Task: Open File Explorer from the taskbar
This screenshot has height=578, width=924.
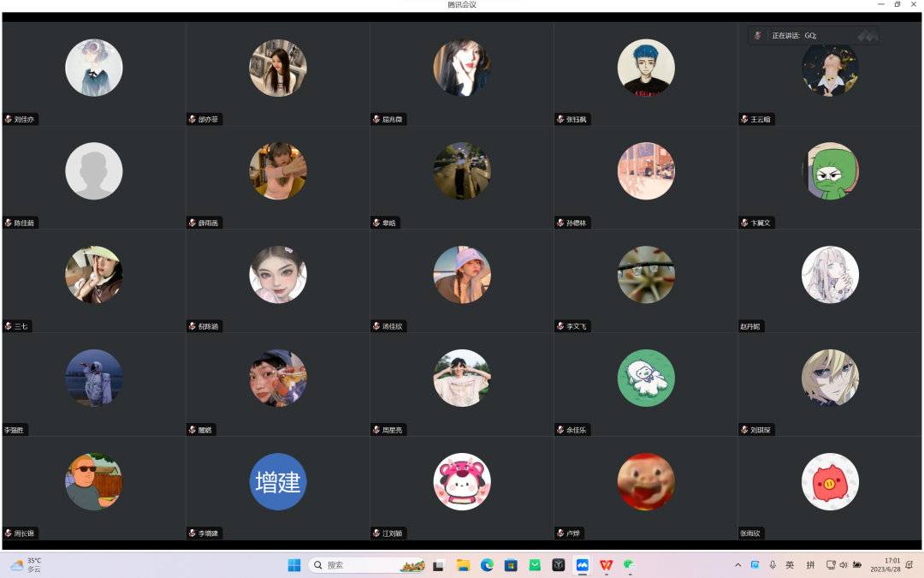Action: 463,565
